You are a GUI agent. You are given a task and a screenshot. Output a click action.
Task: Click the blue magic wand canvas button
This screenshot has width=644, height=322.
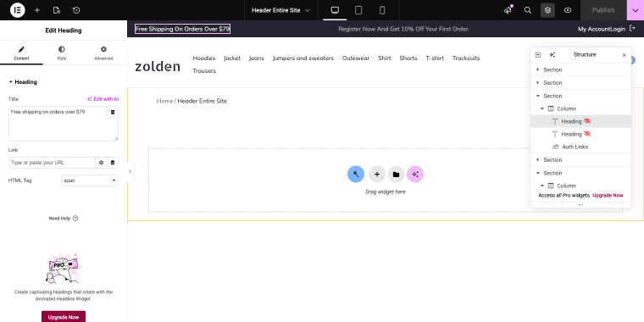(356, 175)
